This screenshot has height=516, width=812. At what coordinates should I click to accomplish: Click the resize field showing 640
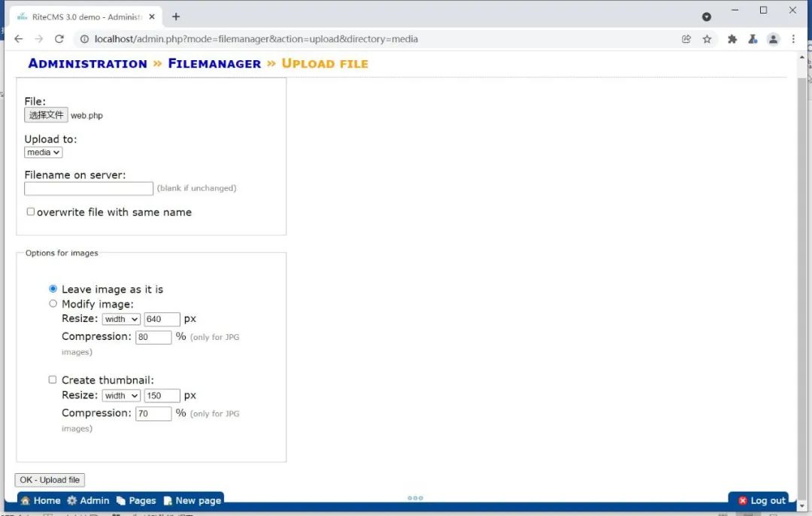[x=162, y=319]
